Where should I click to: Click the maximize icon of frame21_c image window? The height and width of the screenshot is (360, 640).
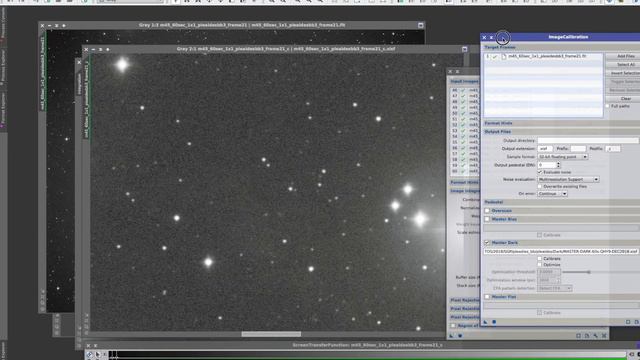coord(464,49)
